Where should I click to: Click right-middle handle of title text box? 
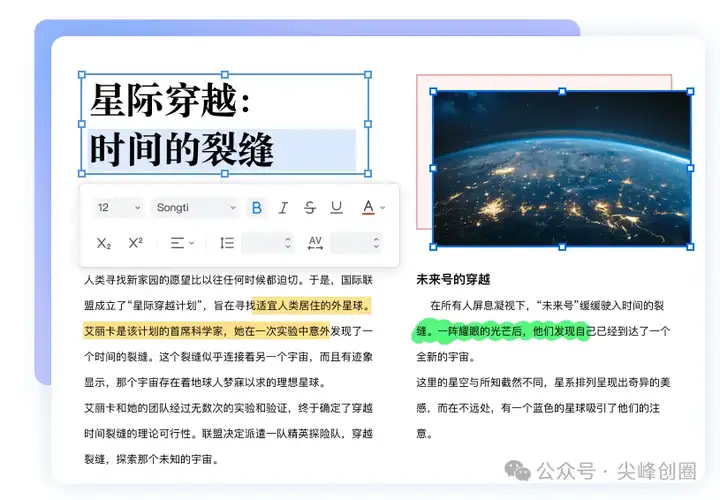tap(368, 124)
